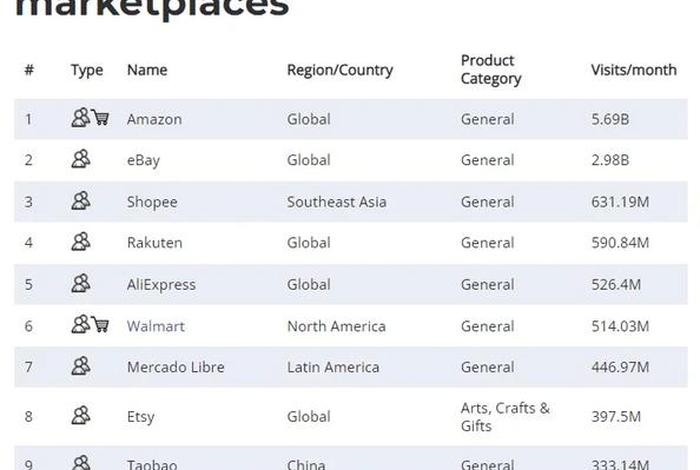Viewport: 700px width, 470px height.
Task: Click the type icon in AliExpress row
Action: pos(80,284)
